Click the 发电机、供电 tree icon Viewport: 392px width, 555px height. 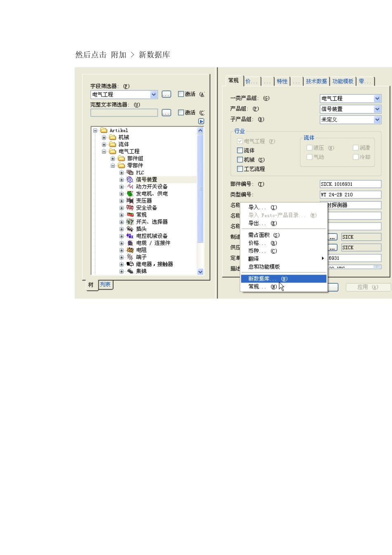point(130,194)
